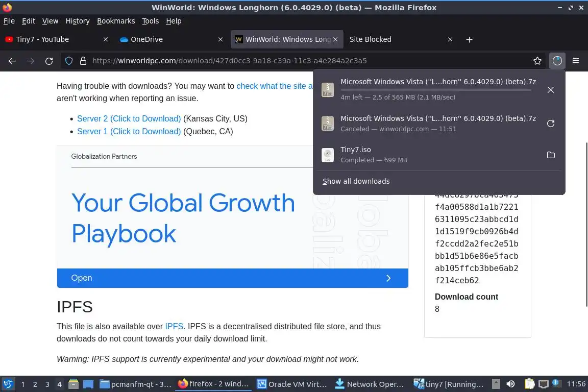The image size is (588, 392).
Task: Switch to Oracle VM VirtualBox window
Action: point(292,384)
